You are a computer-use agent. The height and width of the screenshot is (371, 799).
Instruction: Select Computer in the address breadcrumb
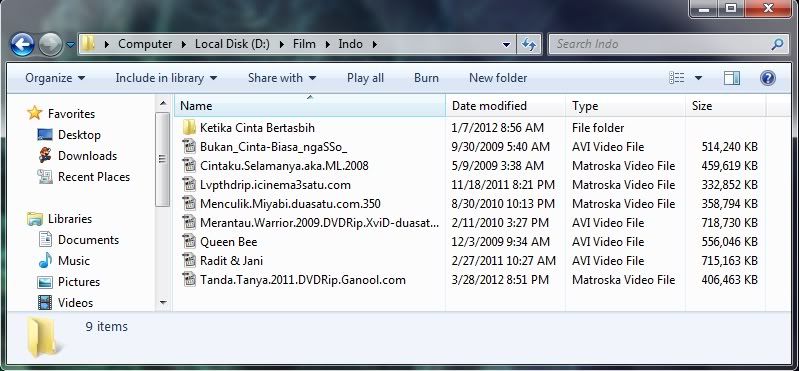coord(145,44)
